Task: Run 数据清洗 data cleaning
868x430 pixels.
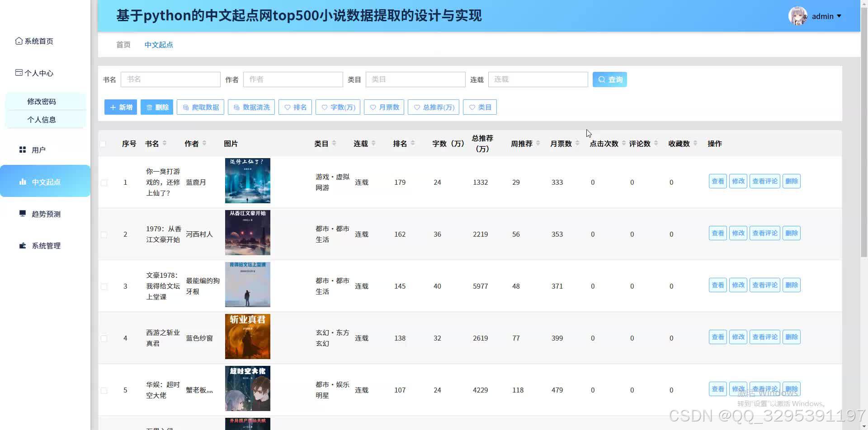Action: 251,107
